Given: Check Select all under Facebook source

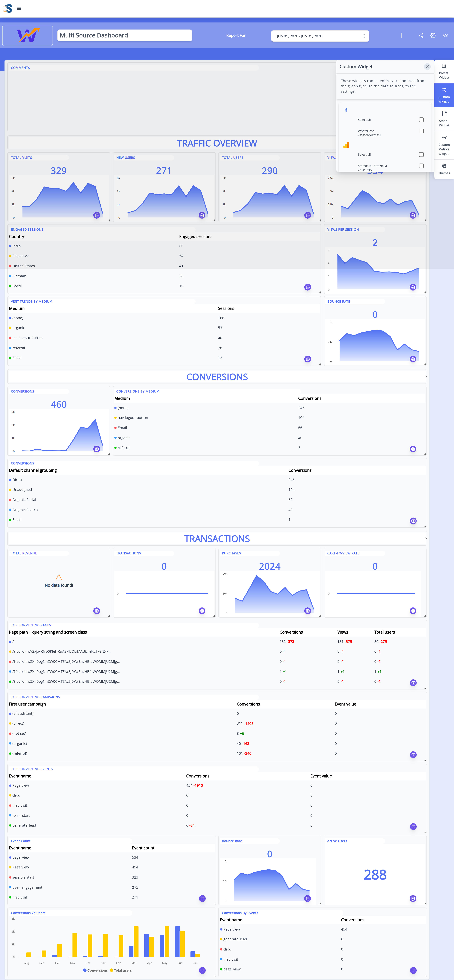Looking at the screenshot, I should click(421, 120).
